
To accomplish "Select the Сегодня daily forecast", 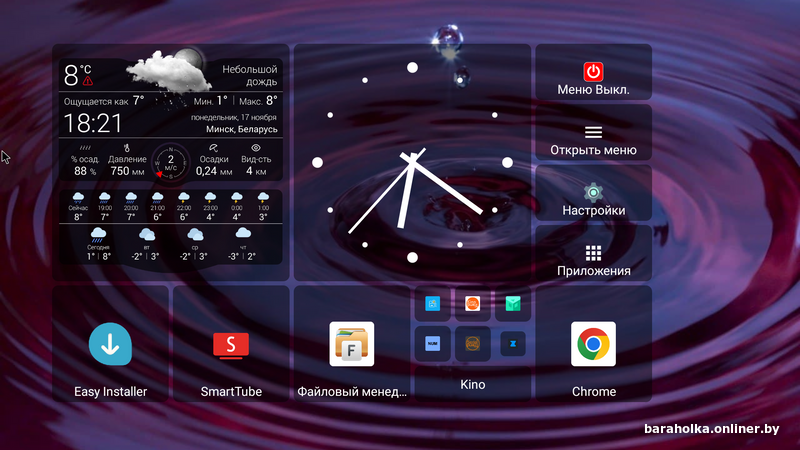I will coord(98,244).
